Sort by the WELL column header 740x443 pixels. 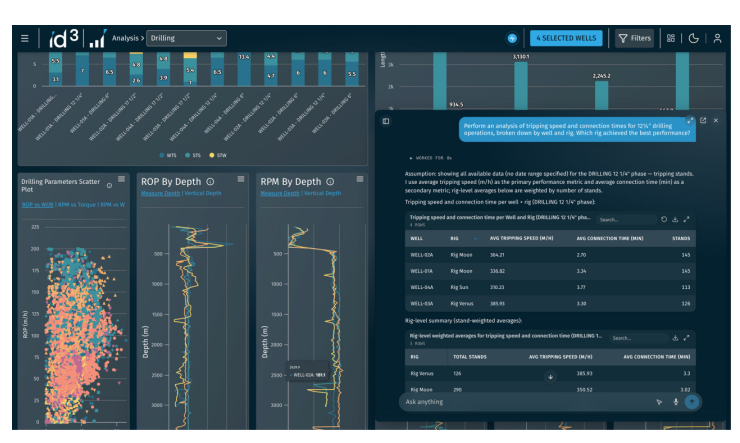(417, 239)
